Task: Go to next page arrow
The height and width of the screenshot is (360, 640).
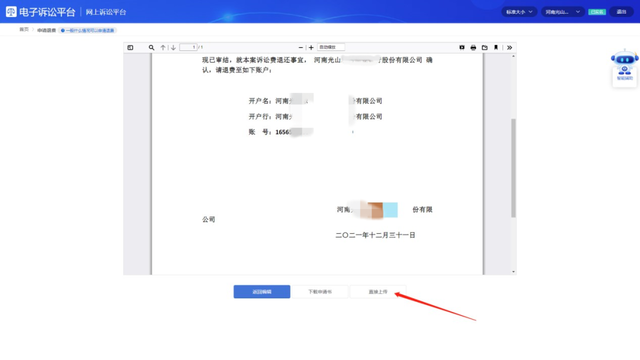Action: click(173, 48)
